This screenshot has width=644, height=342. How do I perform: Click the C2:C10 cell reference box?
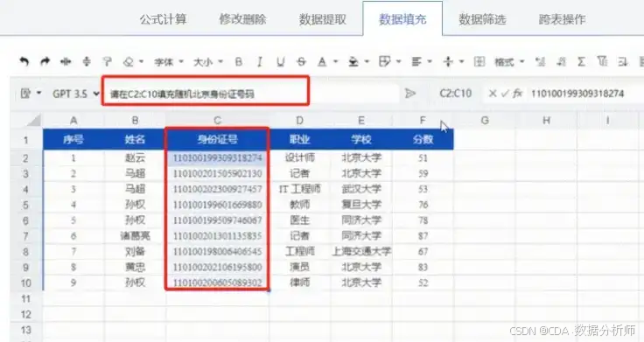point(456,94)
